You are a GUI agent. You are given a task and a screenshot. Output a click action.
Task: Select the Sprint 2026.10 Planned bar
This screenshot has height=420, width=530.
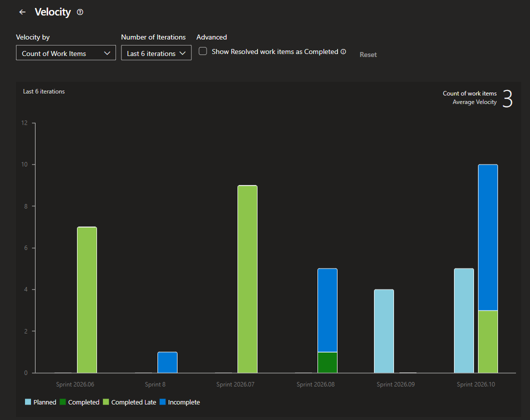tap(464, 320)
